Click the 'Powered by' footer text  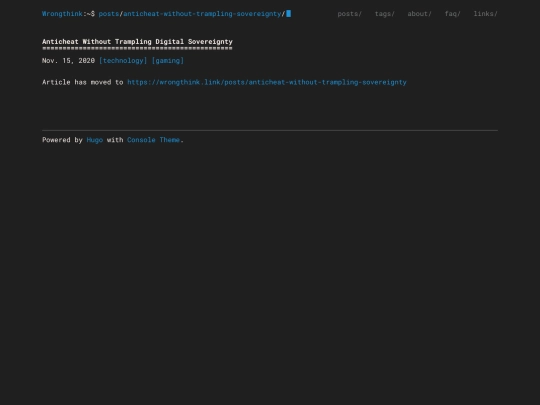(62, 140)
